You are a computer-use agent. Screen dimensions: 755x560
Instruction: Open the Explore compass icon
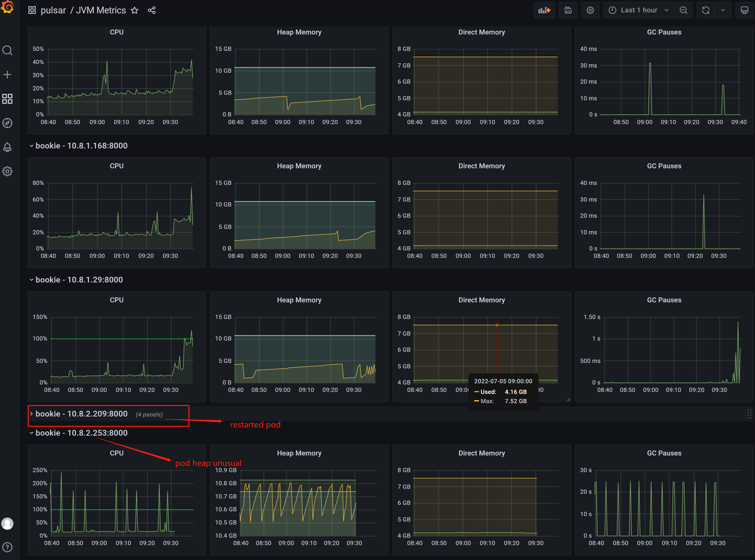[x=7, y=123]
